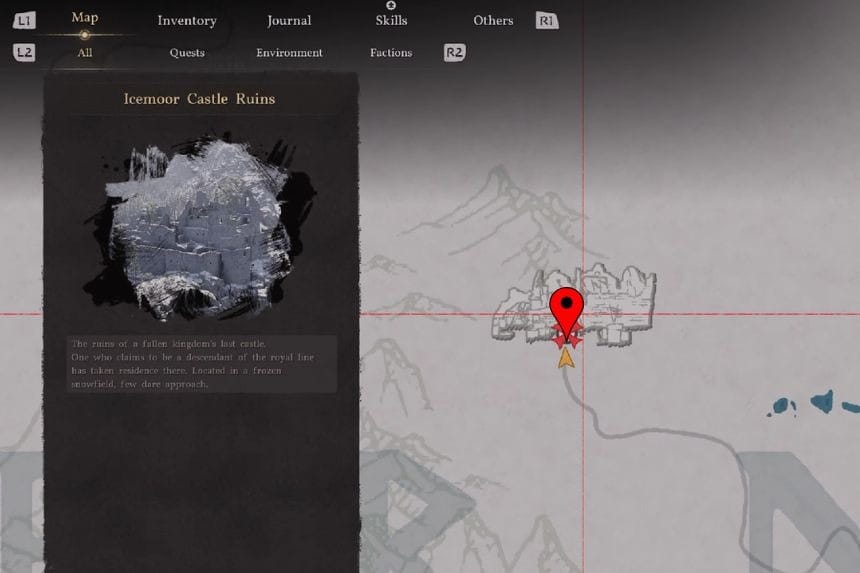
Task: Open the Others tab
Action: 493,21
